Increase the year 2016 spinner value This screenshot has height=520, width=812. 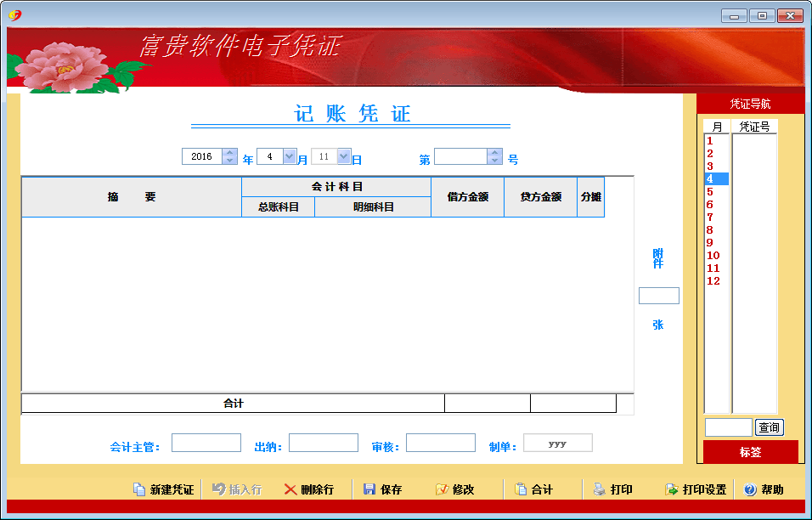point(229,153)
